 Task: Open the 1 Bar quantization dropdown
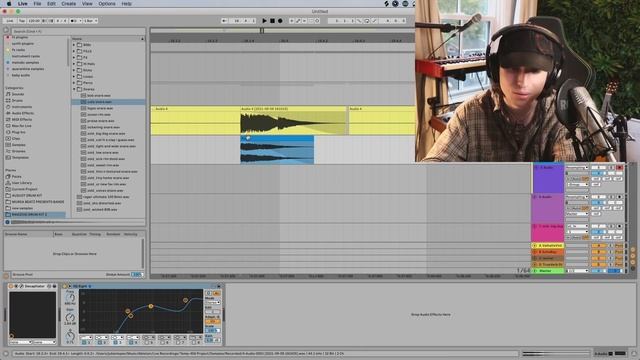pyautogui.click(x=90, y=21)
